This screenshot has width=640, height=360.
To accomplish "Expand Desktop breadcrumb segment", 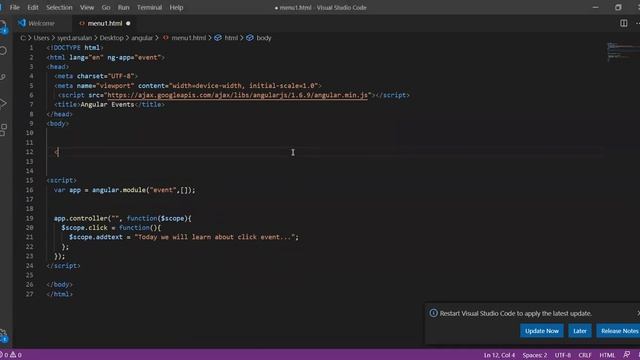I will tap(111, 38).
